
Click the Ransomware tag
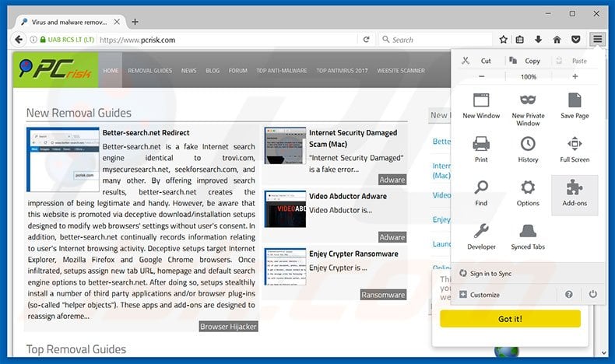point(383,295)
